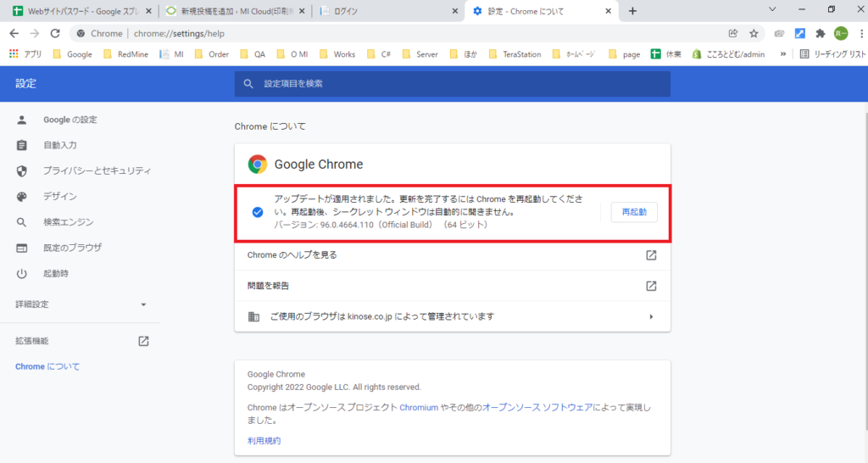Open the リーディングリスト reading list

832,53
